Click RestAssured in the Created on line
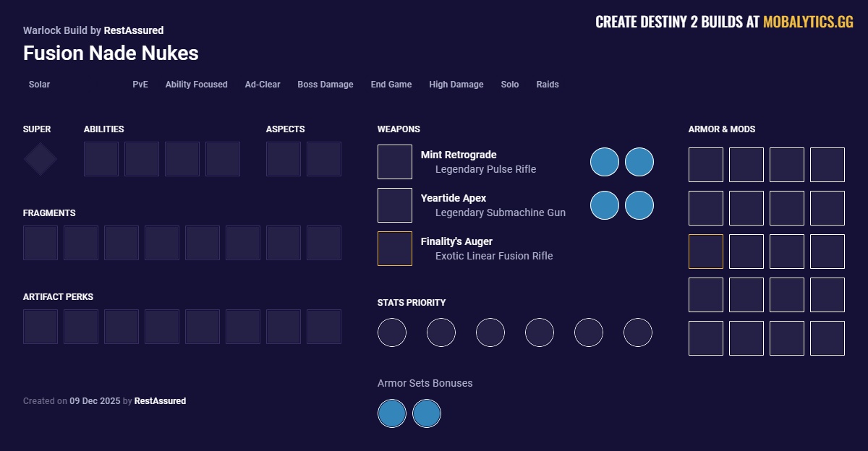The height and width of the screenshot is (451, 868). (160, 401)
